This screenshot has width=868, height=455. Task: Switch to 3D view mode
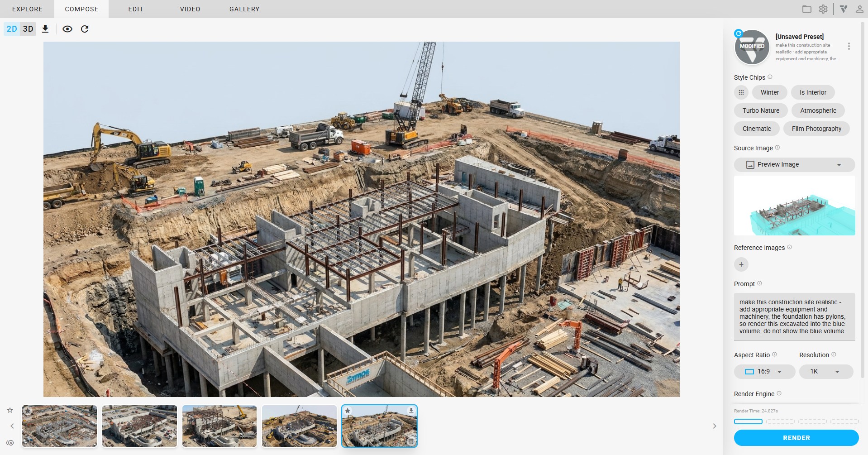point(28,29)
